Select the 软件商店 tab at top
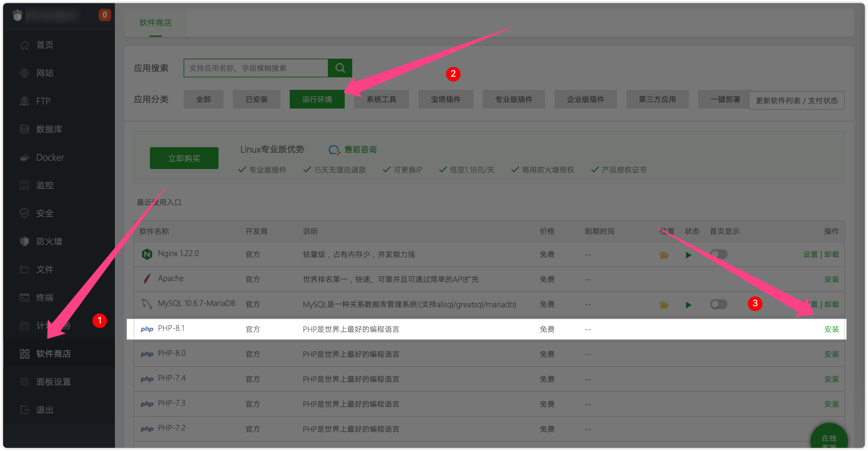This screenshot has height=451, width=868. coord(155,23)
